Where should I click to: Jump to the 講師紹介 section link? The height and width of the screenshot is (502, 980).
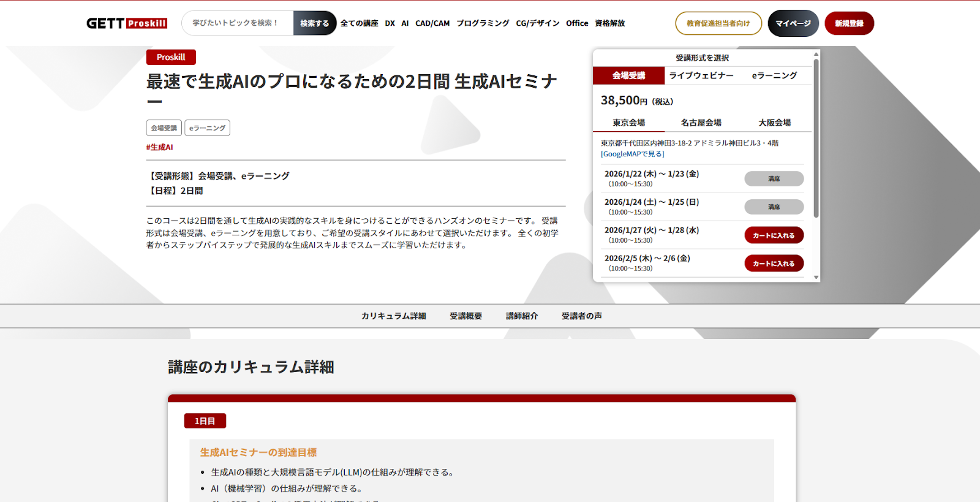coord(521,316)
